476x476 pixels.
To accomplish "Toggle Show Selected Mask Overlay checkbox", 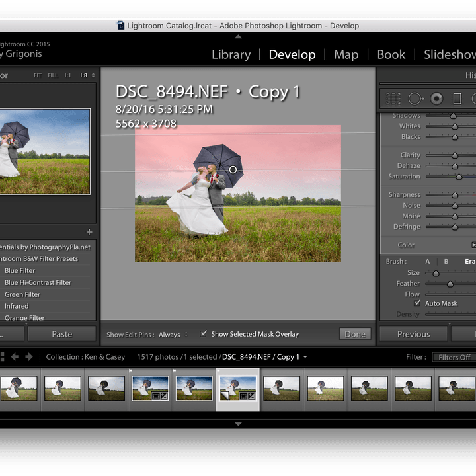I will click(x=204, y=334).
